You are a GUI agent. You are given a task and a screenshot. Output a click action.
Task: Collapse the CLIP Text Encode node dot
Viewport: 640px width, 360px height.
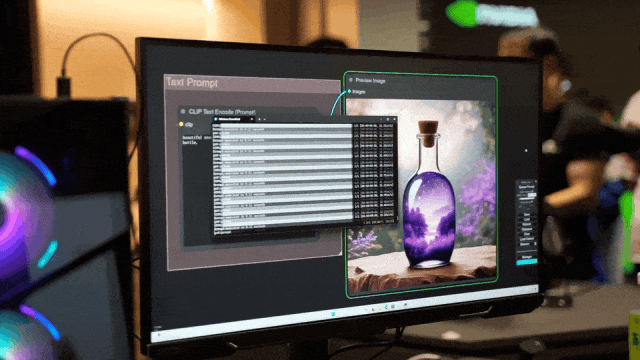(183, 111)
